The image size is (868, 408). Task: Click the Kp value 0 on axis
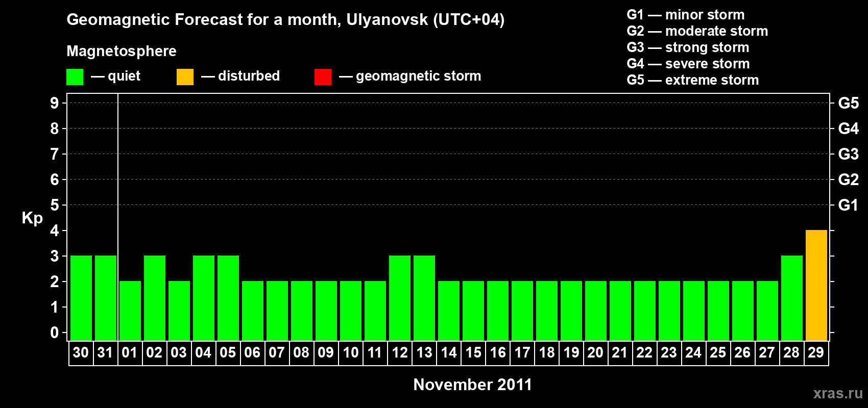pos(55,333)
